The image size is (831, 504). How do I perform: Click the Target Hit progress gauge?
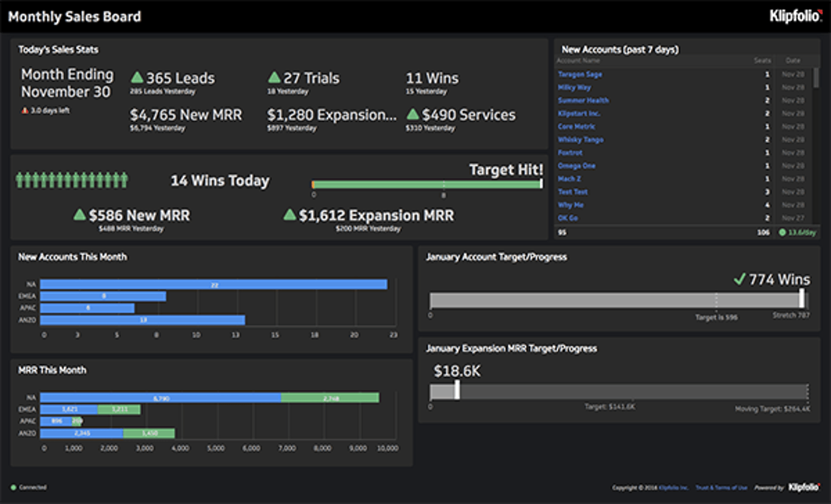coord(427,183)
